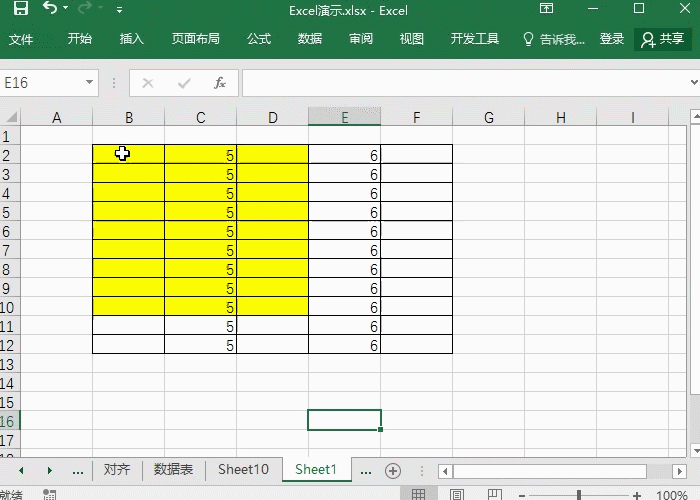Image resolution: width=700 pixels, height=500 pixels.
Task: Click horizontal scrollbar left arrow
Action: (445, 471)
